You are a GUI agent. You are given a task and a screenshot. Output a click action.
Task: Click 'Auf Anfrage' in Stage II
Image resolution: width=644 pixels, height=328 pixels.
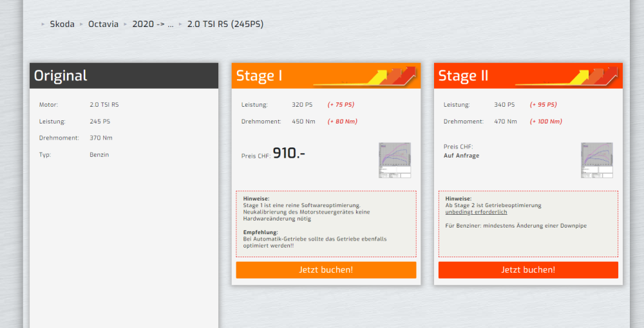(x=461, y=156)
